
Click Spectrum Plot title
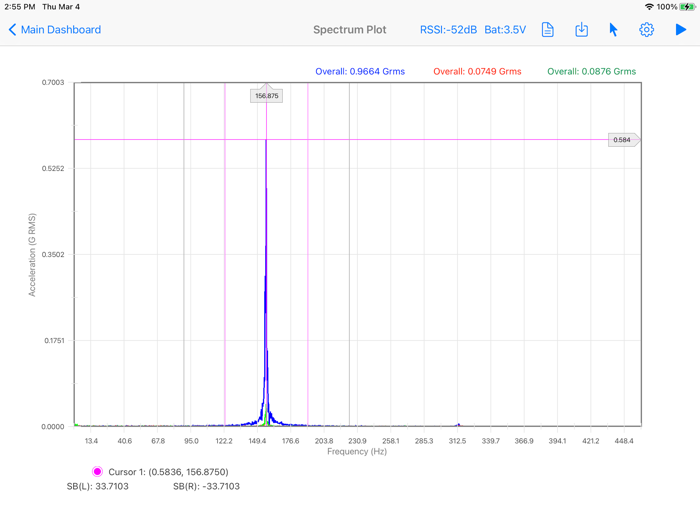coord(350,30)
